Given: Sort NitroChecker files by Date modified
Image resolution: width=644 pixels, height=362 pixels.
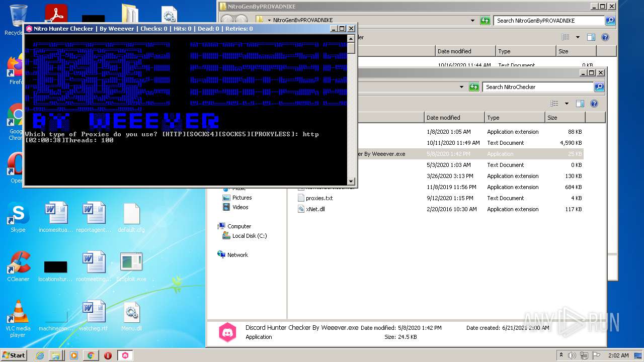Looking at the screenshot, I should tap(454, 118).
